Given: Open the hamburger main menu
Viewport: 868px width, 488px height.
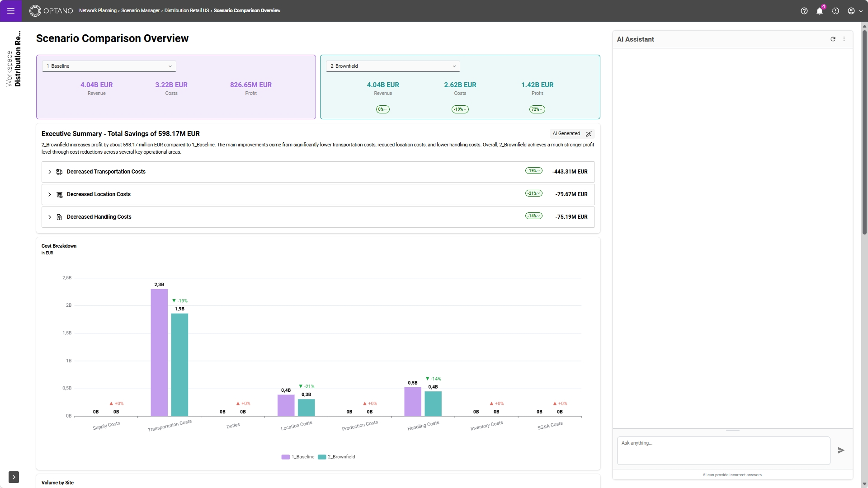Looking at the screenshot, I should click(11, 11).
